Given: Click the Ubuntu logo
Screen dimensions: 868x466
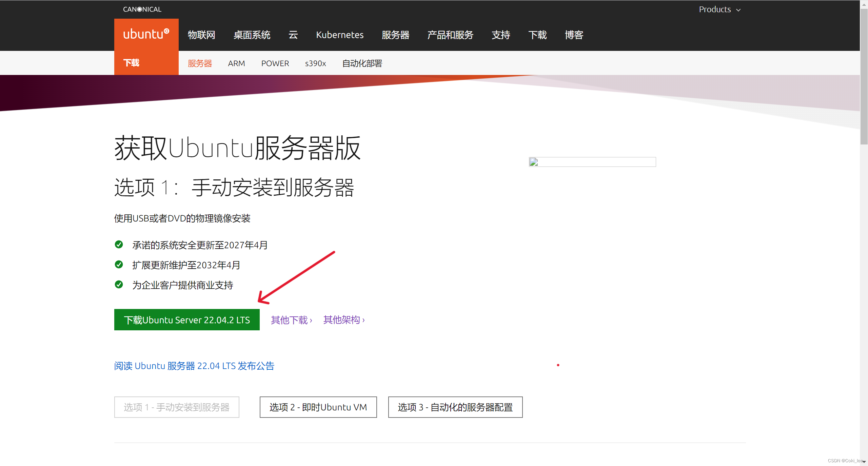Looking at the screenshot, I should [146, 34].
